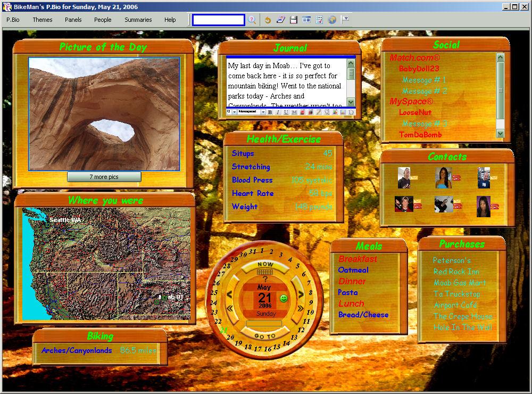The height and width of the screenshot is (394, 532).
Task: Toggle Underline in the Journal formatting bar
Action: pyautogui.click(x=286, y=112)
